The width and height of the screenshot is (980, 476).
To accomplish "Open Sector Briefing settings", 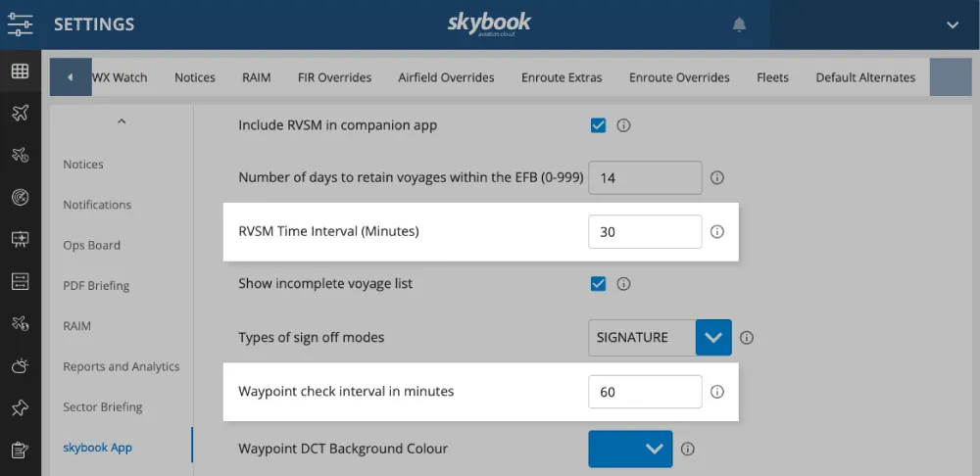I will [103, 407].
